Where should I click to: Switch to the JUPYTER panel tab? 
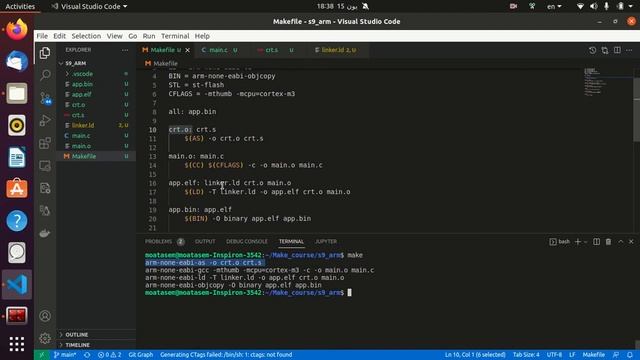tap(326, 242)
